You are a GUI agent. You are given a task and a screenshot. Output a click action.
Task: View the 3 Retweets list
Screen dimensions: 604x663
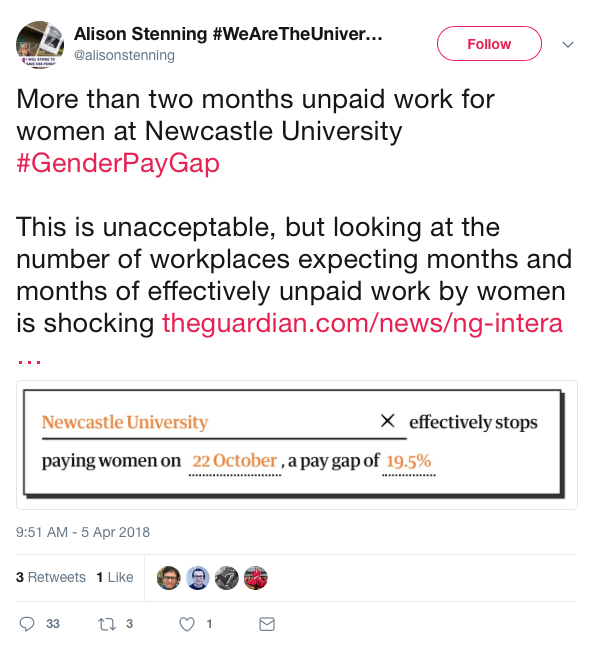pyautogui.click(x=51, y=577)
